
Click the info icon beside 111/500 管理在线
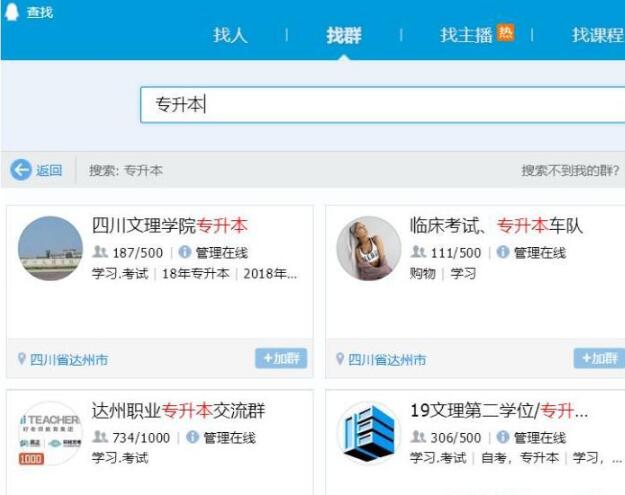(503, 253)
